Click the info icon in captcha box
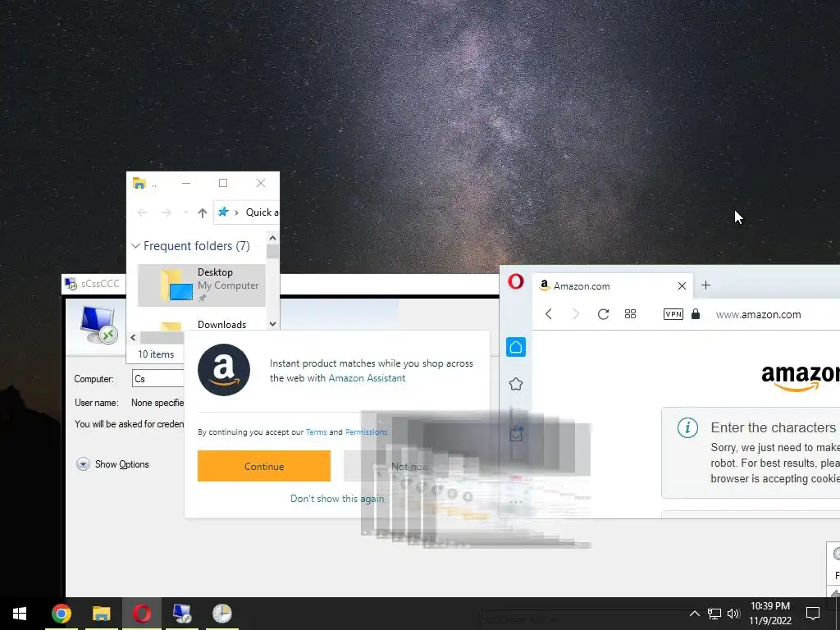Screen dimensions: 840x630 tap(687, 428)
